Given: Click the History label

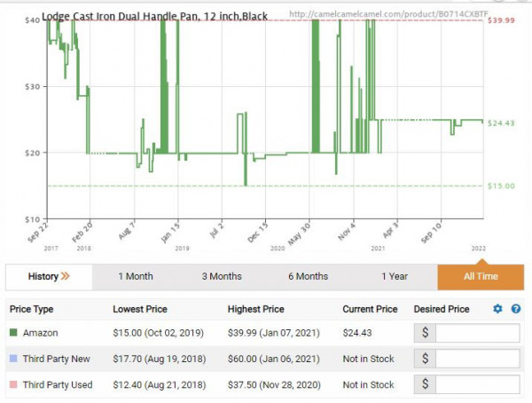Looking at the screenshot, I should 43,276.
